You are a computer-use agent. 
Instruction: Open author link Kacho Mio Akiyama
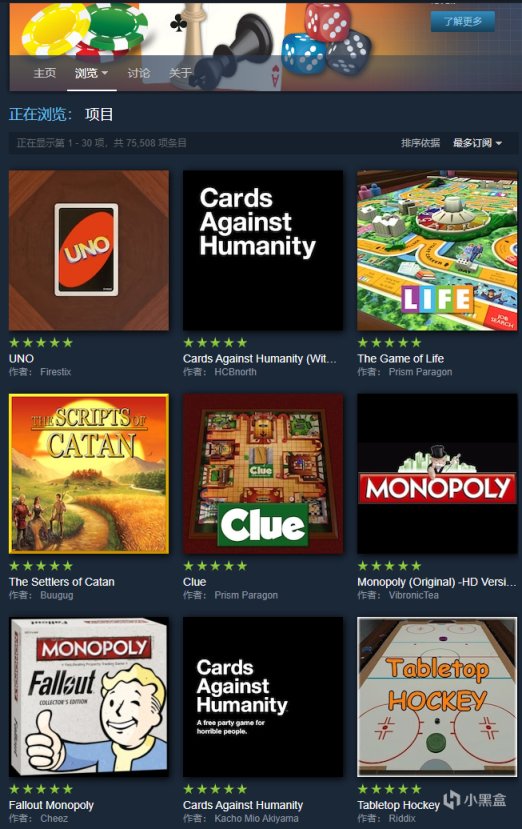point(256,818)
